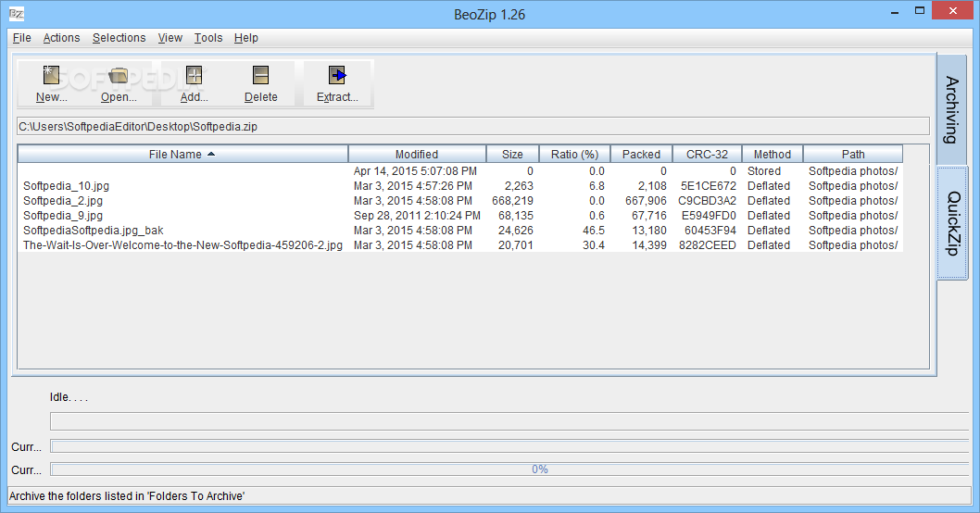Select the SoftpediaSoftpedia.jpg_bak file row
Screen dimensions: 980x513
click(460, 230)
